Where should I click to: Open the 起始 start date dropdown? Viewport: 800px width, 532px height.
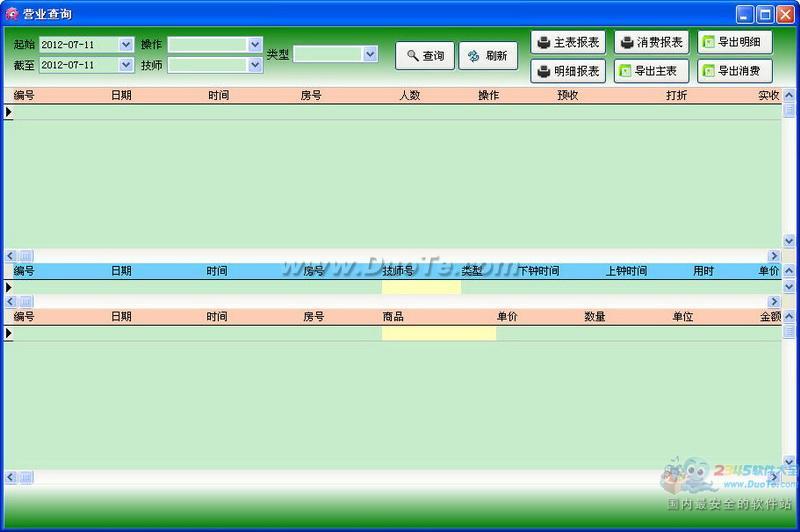click(126, 45)
